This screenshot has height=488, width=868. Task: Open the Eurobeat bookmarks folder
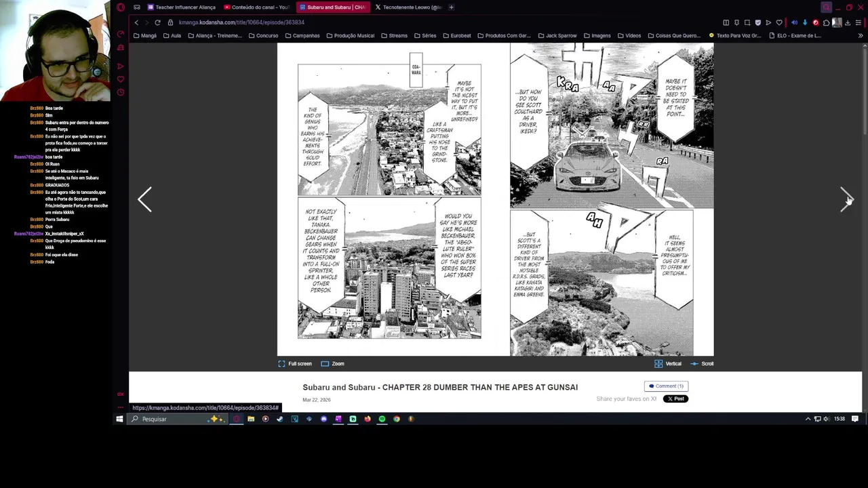457,35
